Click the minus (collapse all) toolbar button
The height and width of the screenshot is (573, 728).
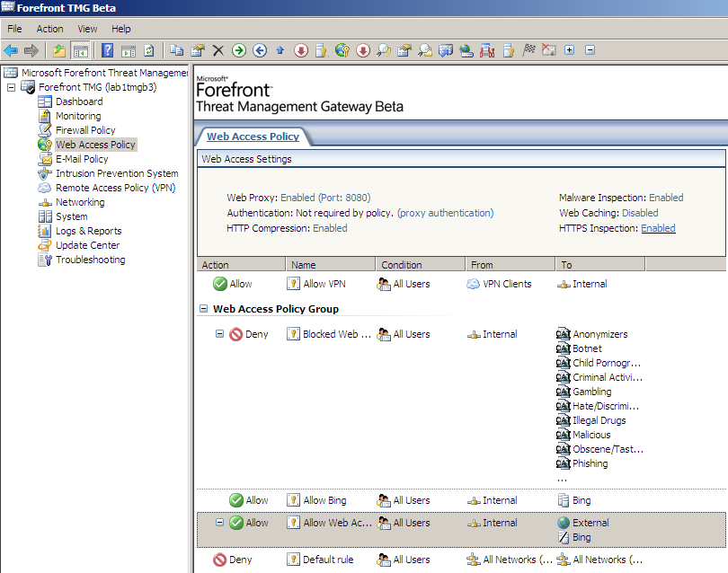click(x=590, y=50)
